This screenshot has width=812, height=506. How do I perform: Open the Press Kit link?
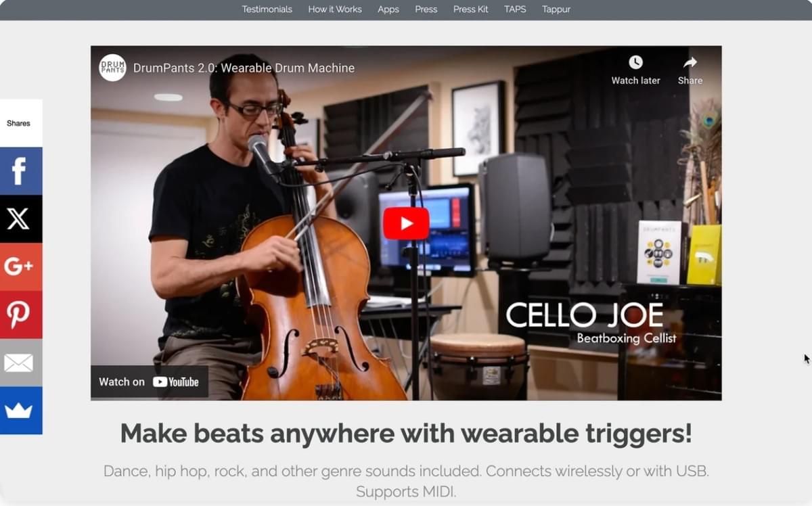pyautogui.click(x=471, y=9)
